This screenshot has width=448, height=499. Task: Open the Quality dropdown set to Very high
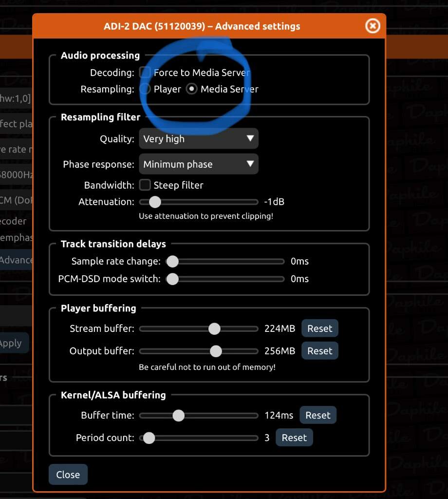point(198,138)
